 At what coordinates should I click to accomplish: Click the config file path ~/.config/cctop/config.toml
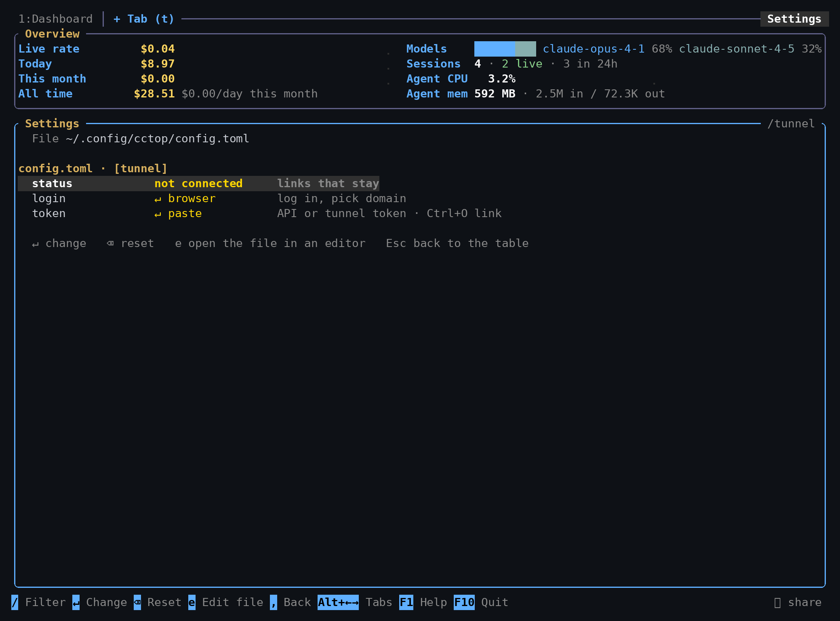(158, 139)
